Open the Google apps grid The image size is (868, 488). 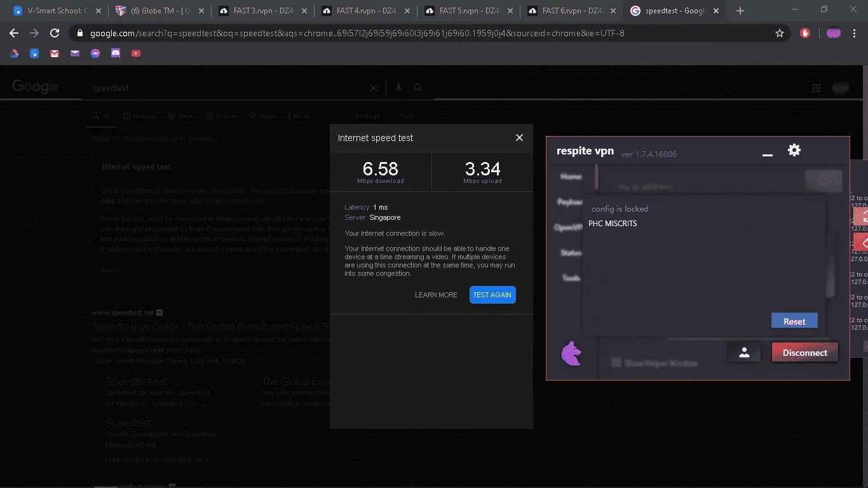click(x=816, y=88)
